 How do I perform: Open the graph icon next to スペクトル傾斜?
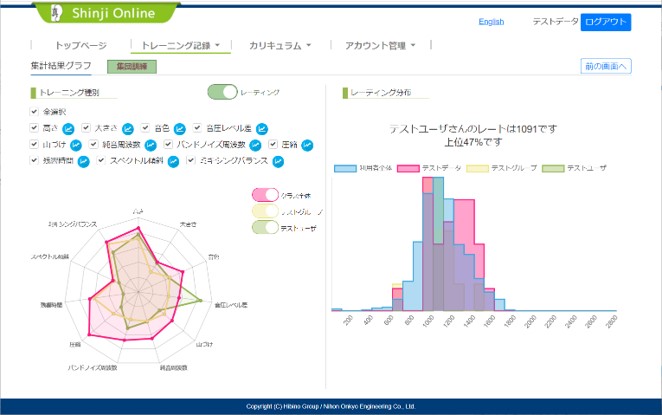pyautogui.click(x=173, y=161)
